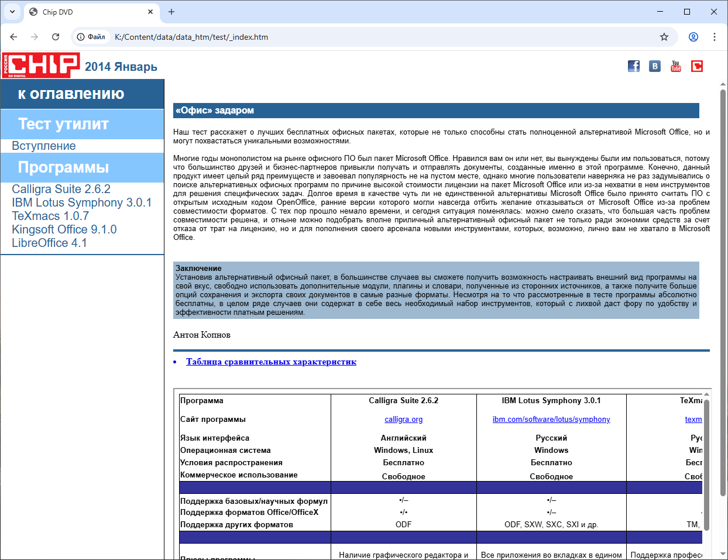This screenshot has width=728, height=560.
Task: Open the Facebook icon in page header
Action: tap(634, 66)
